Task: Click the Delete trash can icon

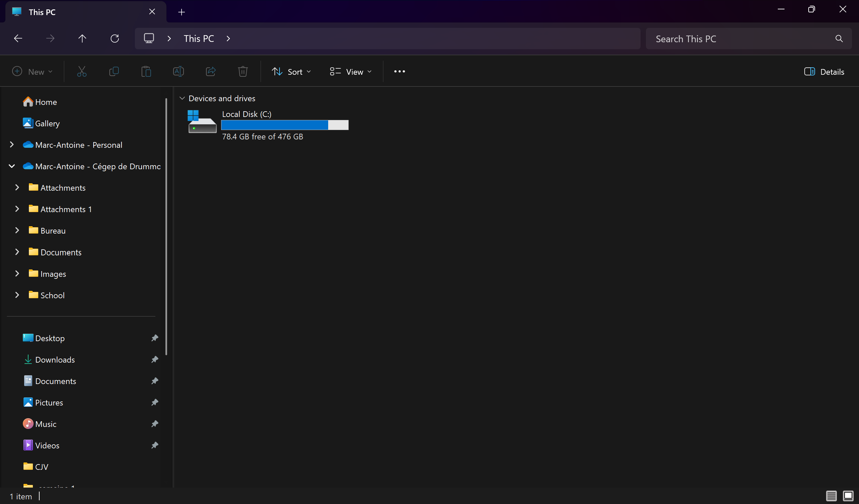Action: pos(243,71)
